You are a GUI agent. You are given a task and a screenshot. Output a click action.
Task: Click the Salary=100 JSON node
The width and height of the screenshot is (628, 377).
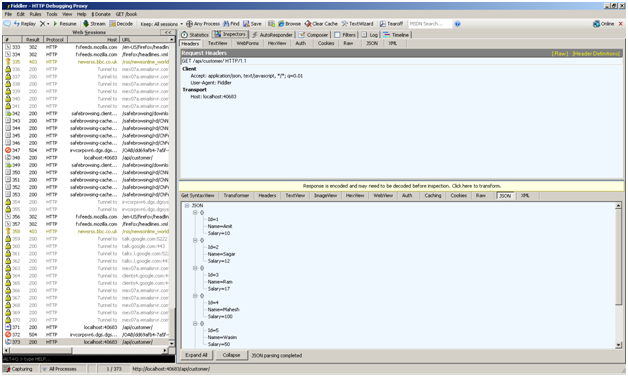click(x=220, y=317)
